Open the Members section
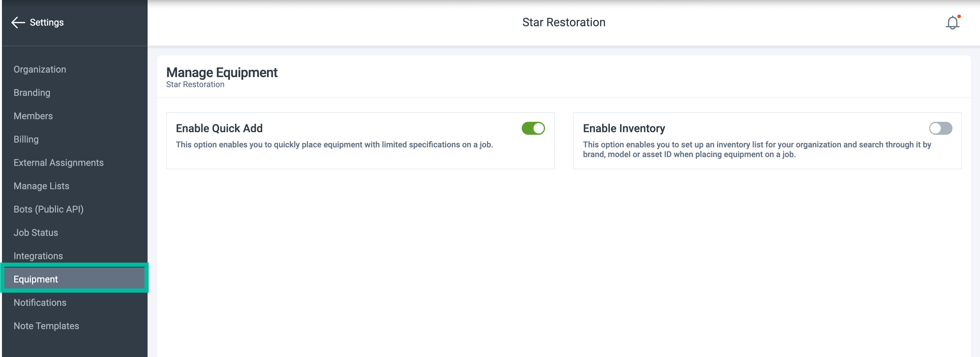980x357 pixels. tap(33, 116)
